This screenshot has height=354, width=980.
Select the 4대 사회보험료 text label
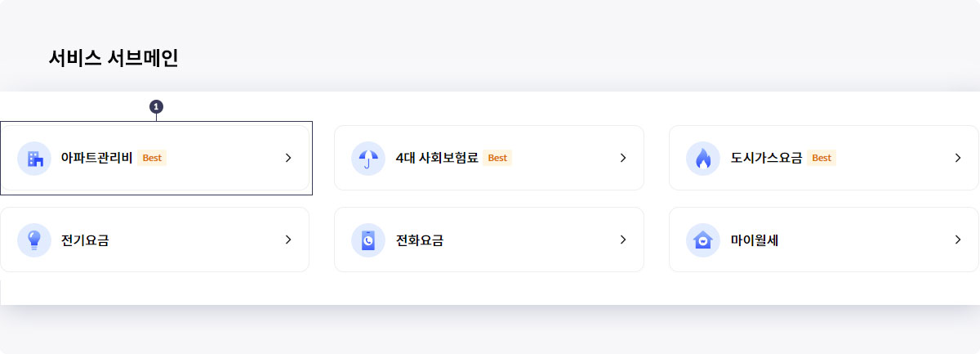click(437, 158)
